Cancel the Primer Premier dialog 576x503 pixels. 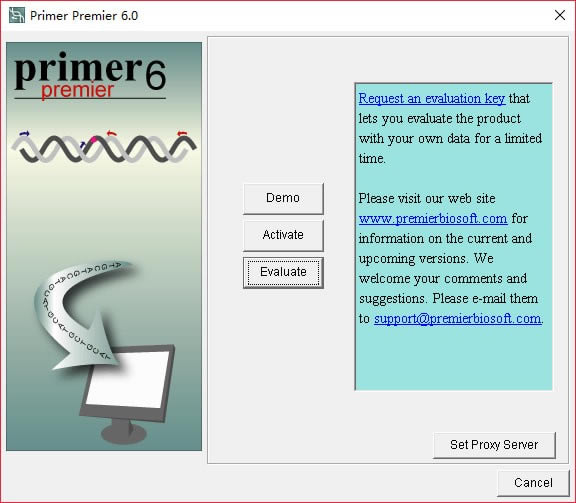click(533, 483)
